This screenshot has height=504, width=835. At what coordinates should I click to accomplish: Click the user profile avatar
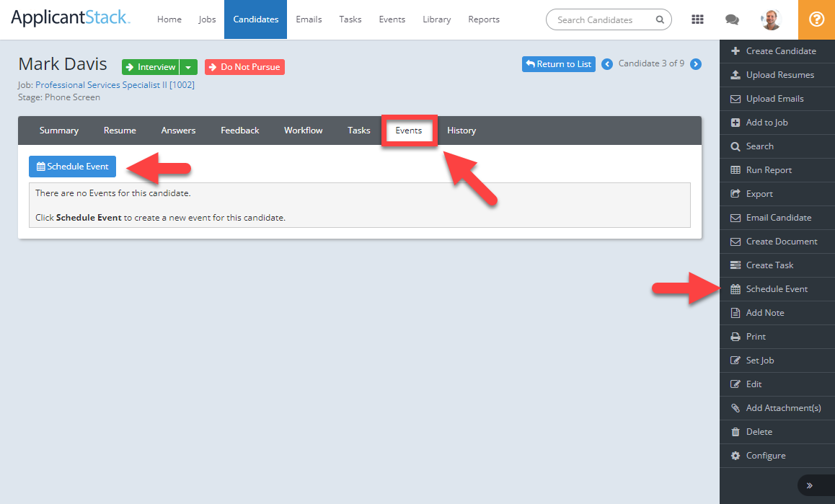[771, 19]
